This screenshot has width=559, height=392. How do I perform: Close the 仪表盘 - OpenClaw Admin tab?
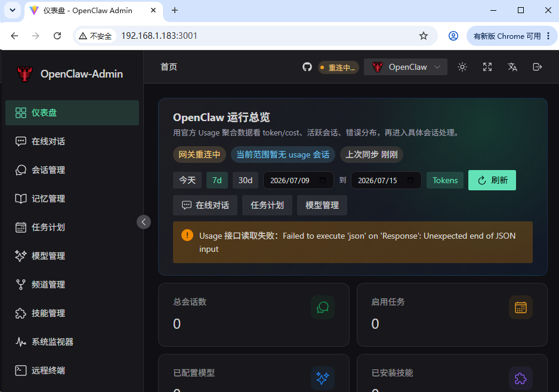pyautogui.click(x=153, y=10)
